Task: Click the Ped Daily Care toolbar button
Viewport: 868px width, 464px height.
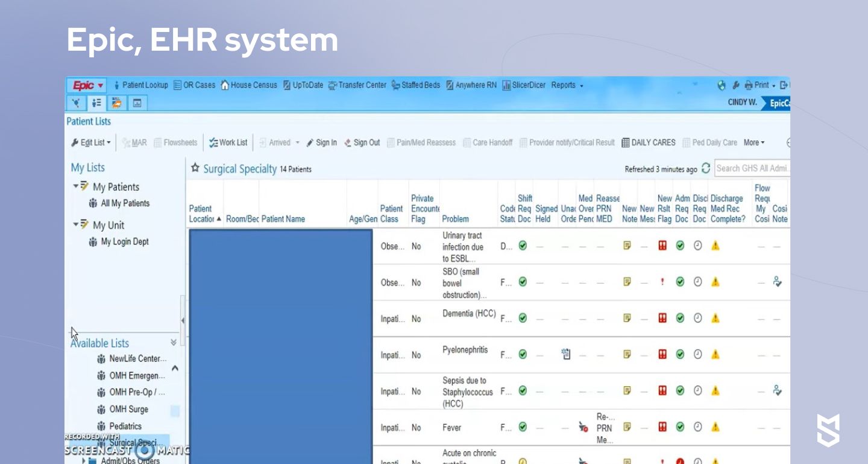Action: [710, 142]
